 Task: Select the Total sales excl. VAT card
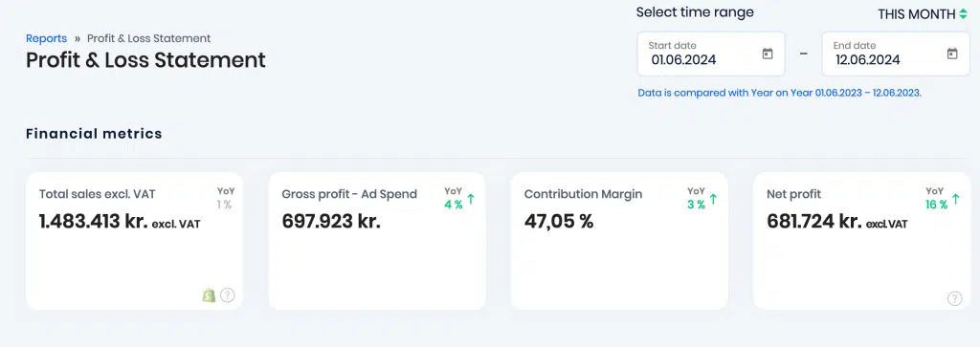point(134,241)
